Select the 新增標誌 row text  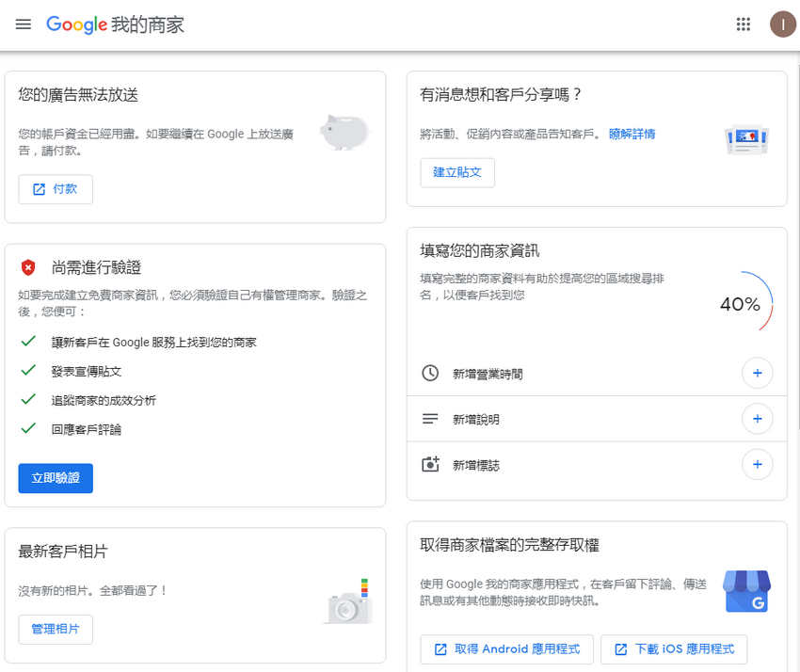[476, 465]
